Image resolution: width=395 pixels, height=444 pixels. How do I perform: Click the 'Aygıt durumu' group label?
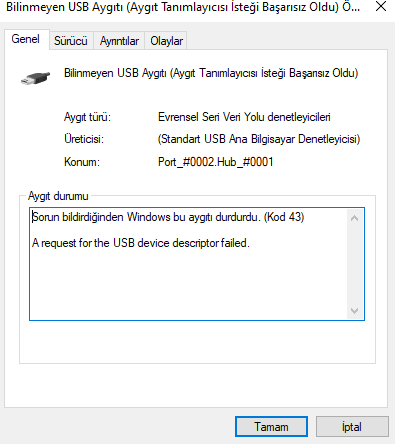coord(58,196)
